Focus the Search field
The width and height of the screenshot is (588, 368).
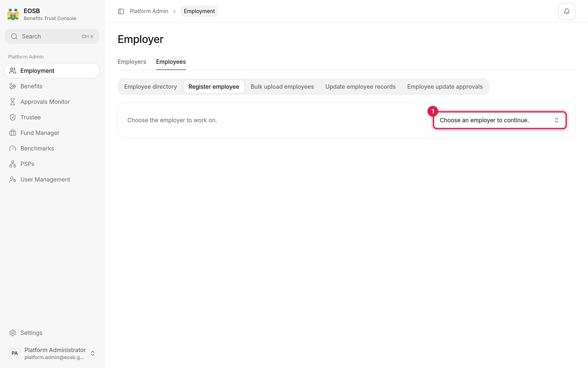coord(52,37)
